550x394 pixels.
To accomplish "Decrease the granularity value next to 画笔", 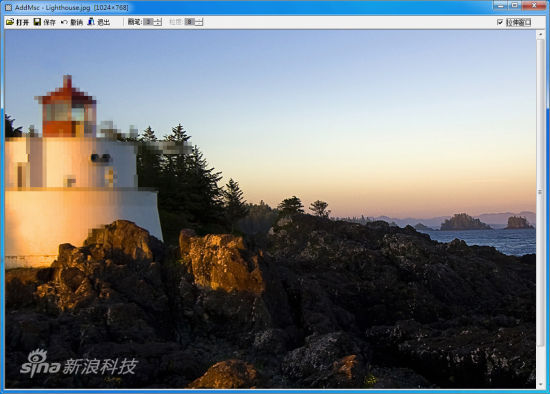I will pyautogui.click(x=199, y=24).
